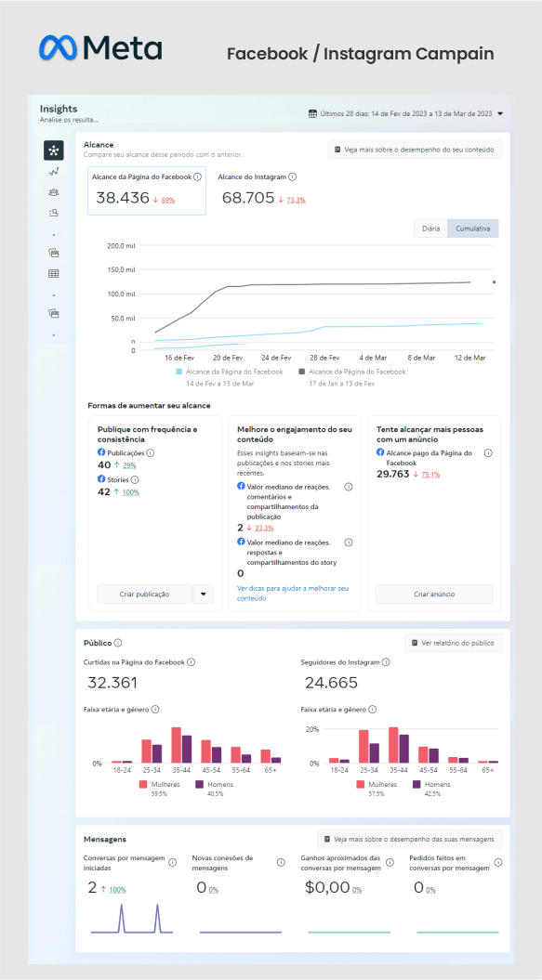
Task: Click info icon beside Instagram Faixa etária e gênero
Action: 373,710
